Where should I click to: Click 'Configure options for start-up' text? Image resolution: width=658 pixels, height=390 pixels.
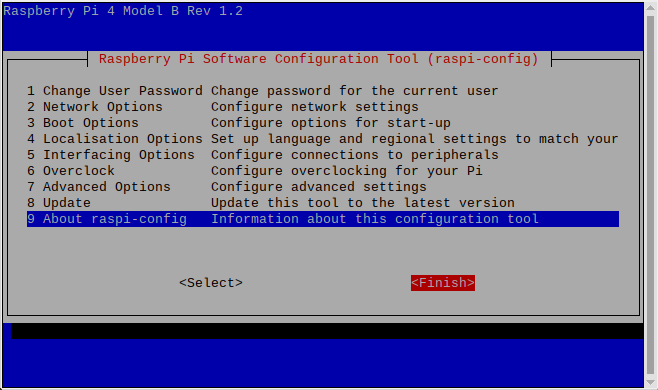(331, 123)
